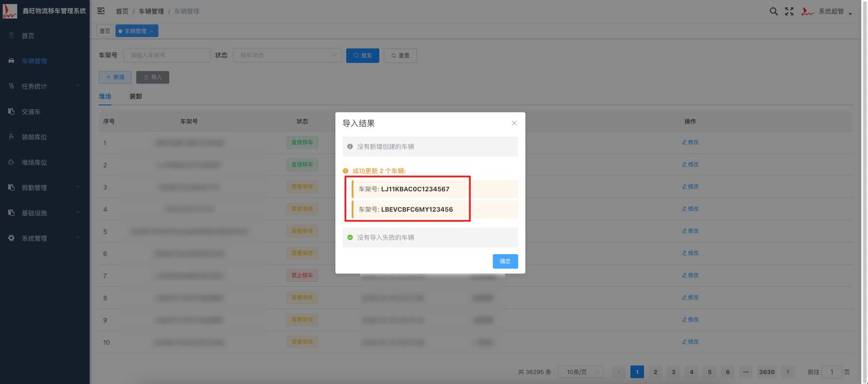868x384 pixels.
Task: Open 装卸库位 in the sidebar
Action: (x=45, y=137)
